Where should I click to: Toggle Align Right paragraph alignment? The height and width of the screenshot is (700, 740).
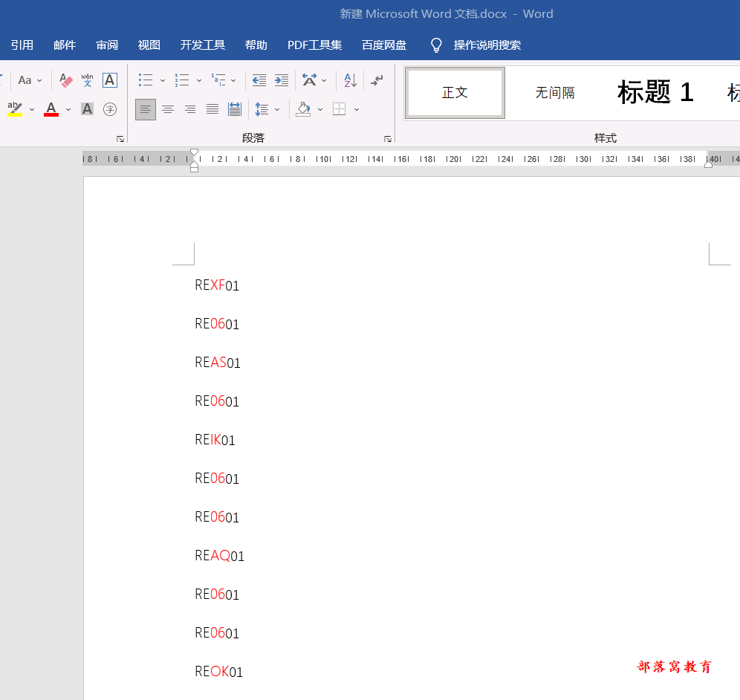click(x=190, y=109)
